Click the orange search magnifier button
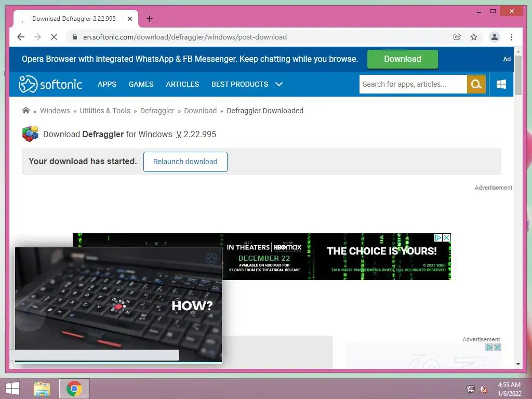This screenshot has height=399, width=532. pos(476,84)
